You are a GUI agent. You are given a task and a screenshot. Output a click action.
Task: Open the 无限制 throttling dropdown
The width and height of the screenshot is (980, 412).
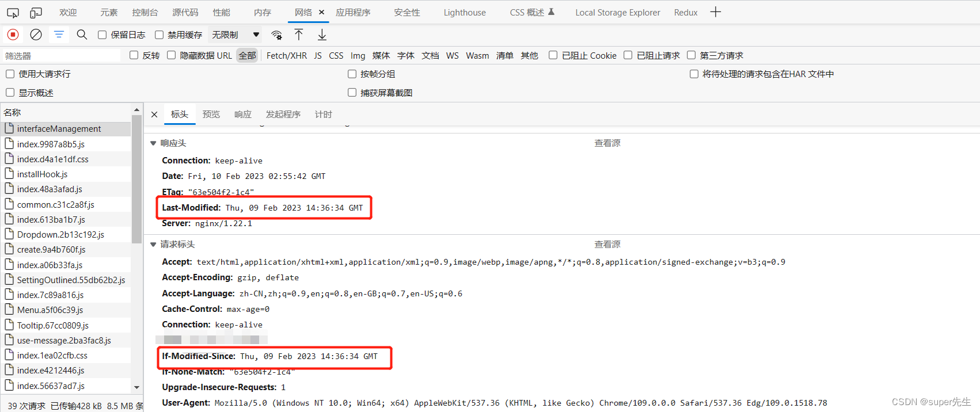(235, 35)
